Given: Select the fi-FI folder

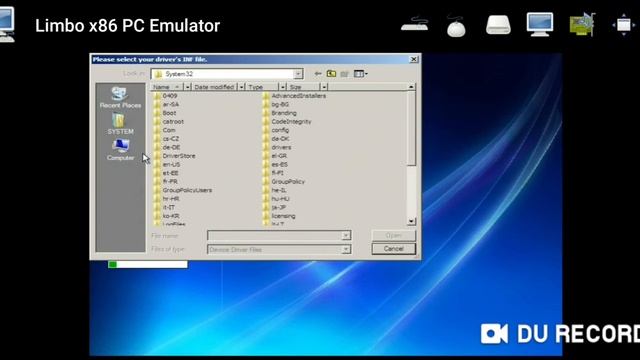Looking at the screenshot, I should pos(273,173).
